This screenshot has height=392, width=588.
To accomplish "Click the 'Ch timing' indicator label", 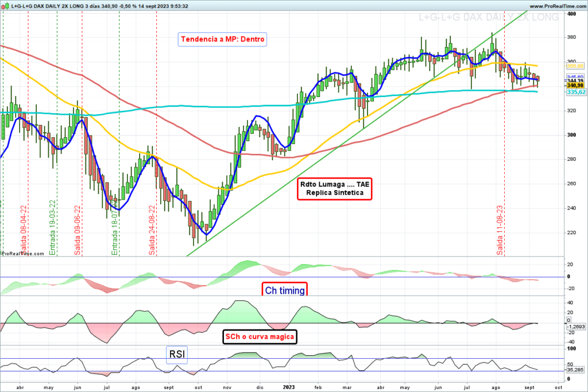I will 285,290.
